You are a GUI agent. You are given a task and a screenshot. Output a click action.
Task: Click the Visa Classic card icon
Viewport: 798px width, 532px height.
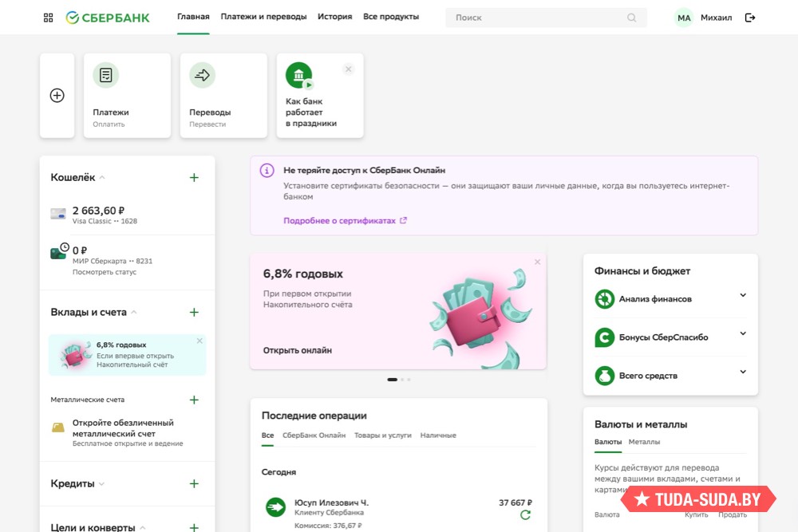point(58,214)
